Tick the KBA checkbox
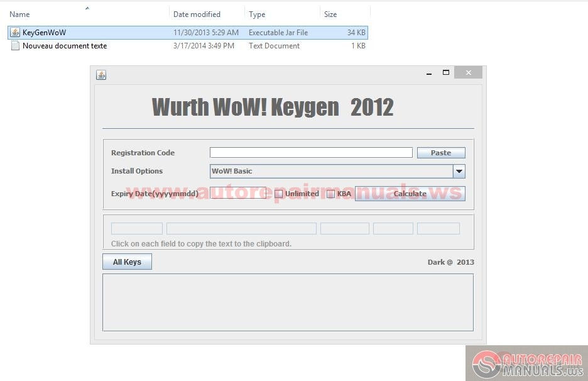This screenshot has width=588, height=381. coord(330,194)
